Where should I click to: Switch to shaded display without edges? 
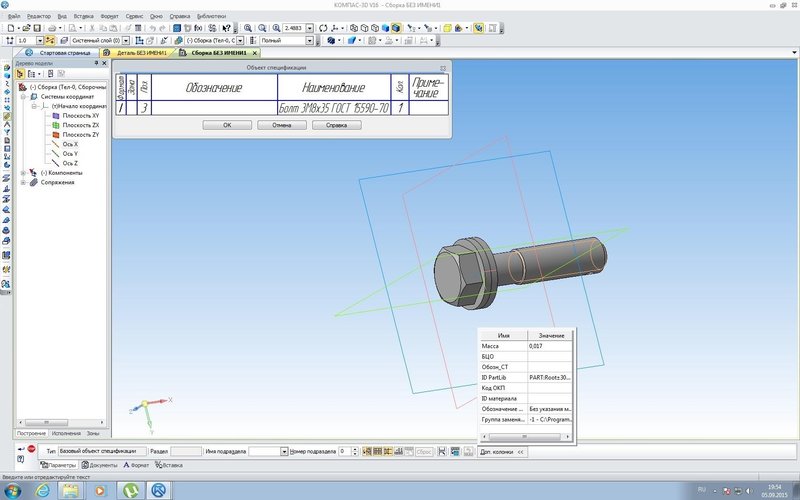pyautogui.click(x=385, y=28)
